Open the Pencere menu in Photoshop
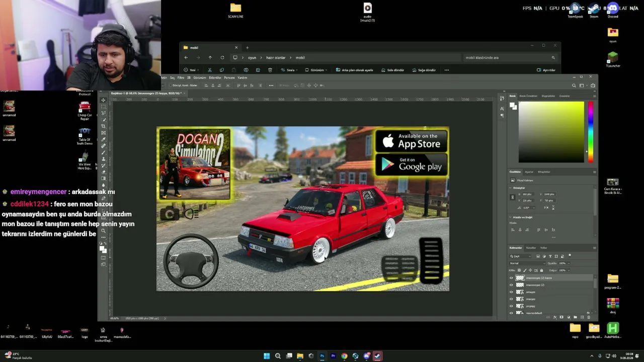The height and width of the screenshot is (362, 644). click(229, 78)
